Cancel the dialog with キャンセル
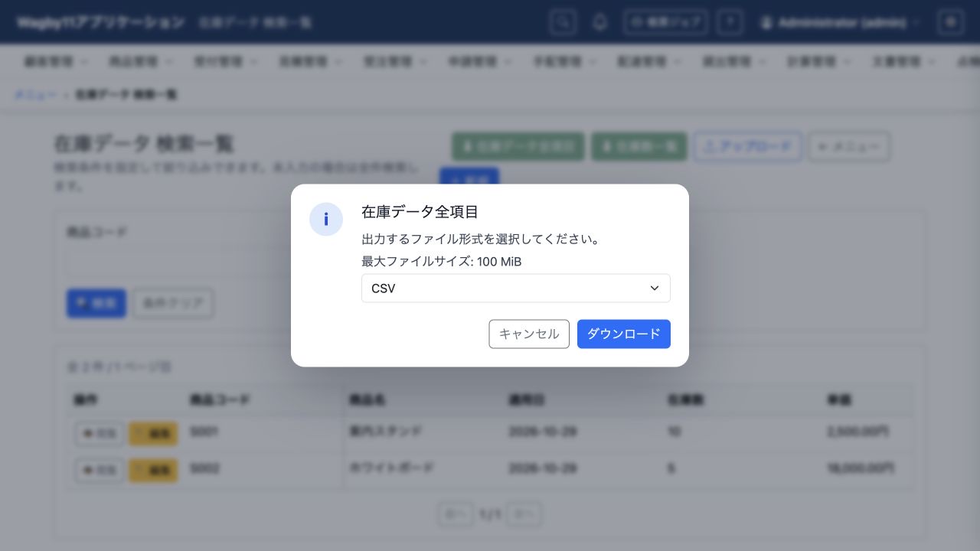980x551 pixels. (529, 334)
